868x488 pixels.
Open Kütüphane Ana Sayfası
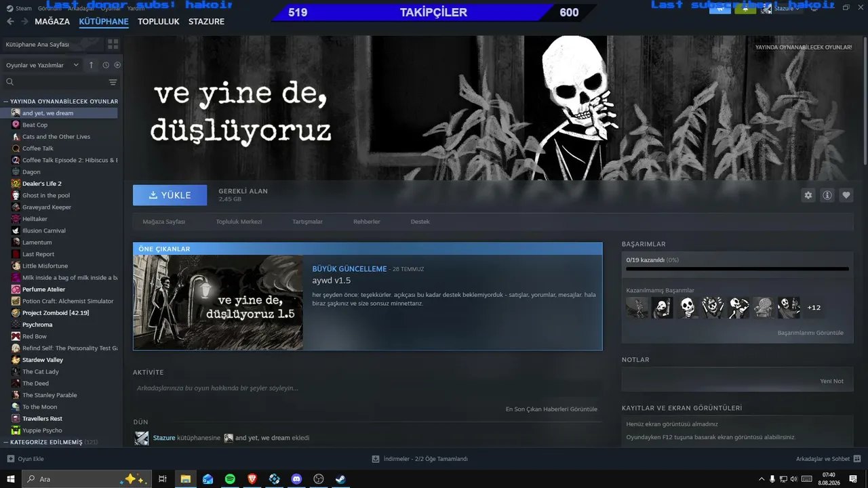click(53, 44)
